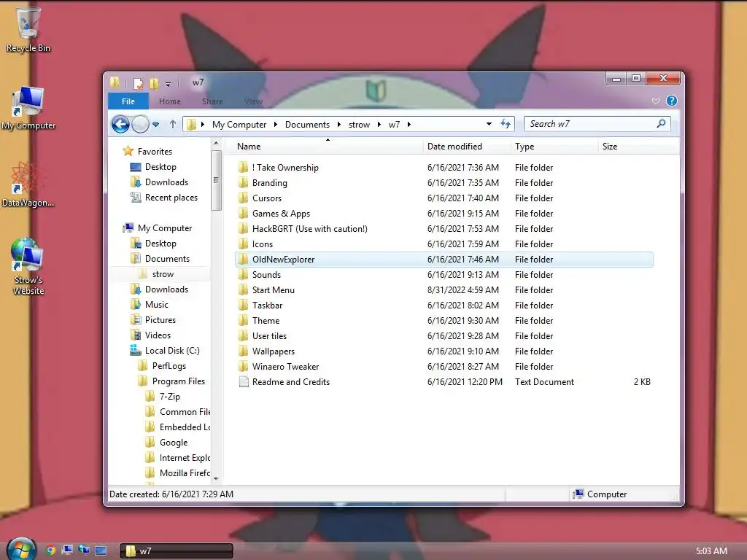
Task: Expand breadcrumb arrow after Documents
Action: (338, 124)
